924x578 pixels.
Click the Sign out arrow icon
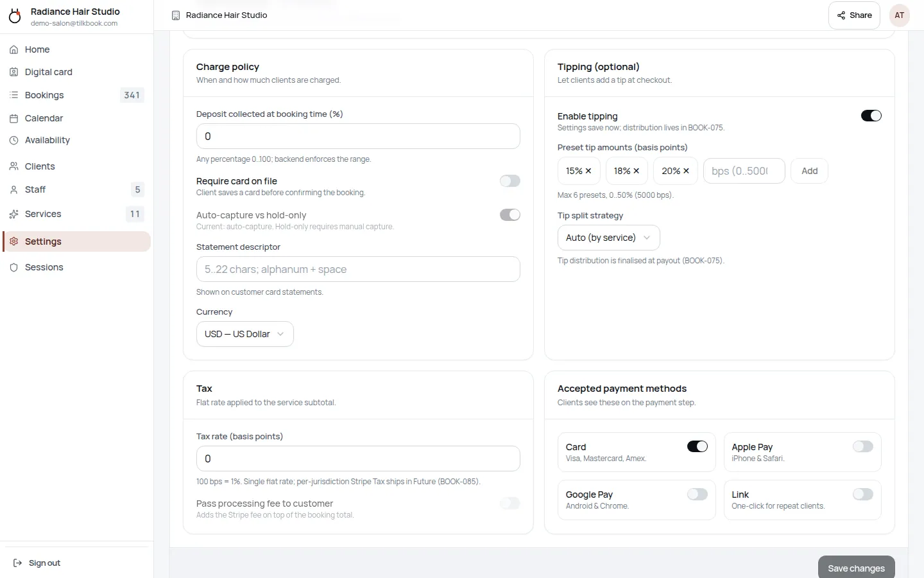point(18,563)
